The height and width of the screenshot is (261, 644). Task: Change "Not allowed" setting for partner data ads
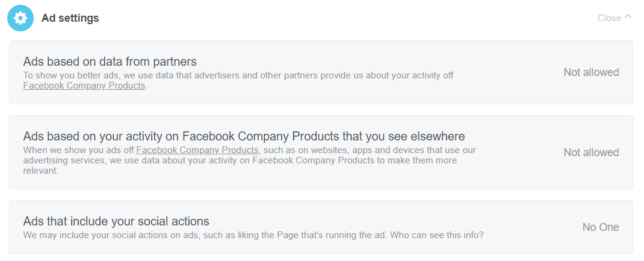tap(591, 72)
